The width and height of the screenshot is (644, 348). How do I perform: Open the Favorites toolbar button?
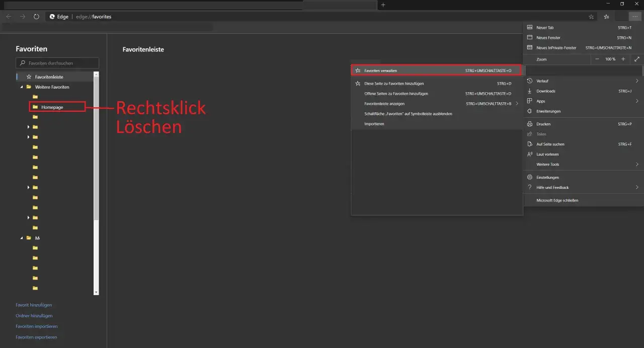(x=607, y=17)
